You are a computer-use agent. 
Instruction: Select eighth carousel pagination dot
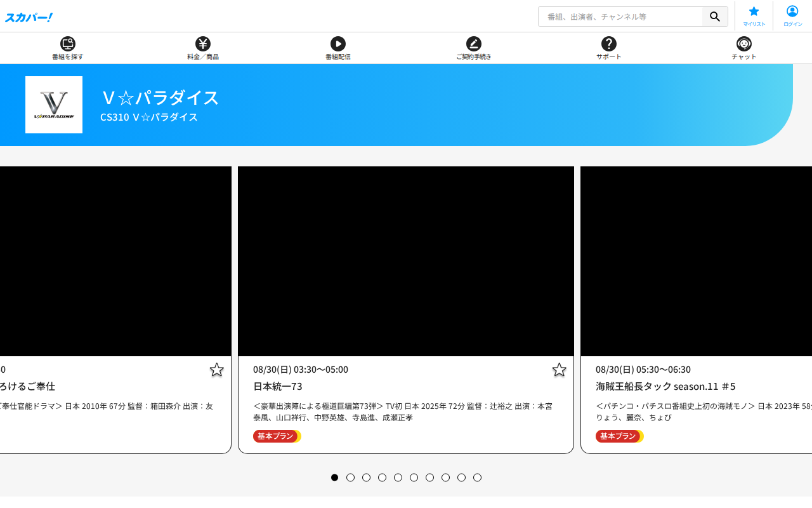(445, 478)
